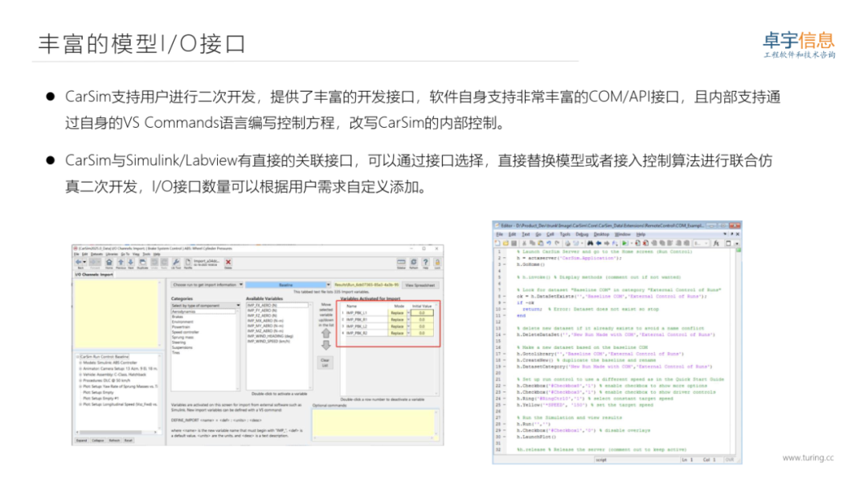Click the Reset button below tree
Viewport: 868px width, 488px height.
(129, 441)
